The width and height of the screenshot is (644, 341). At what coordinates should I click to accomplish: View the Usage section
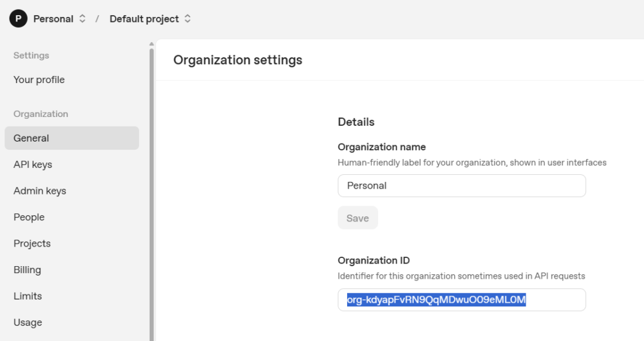click(x=28, y=323)
